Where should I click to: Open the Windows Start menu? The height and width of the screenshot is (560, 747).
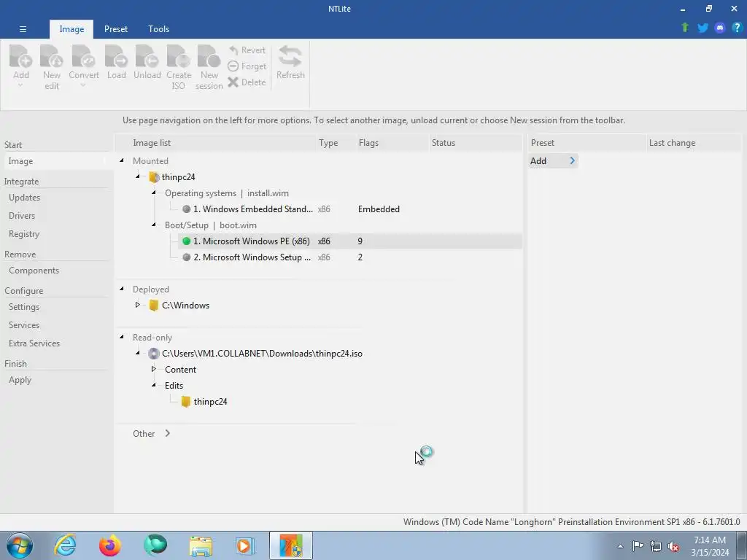pos(20,545)
